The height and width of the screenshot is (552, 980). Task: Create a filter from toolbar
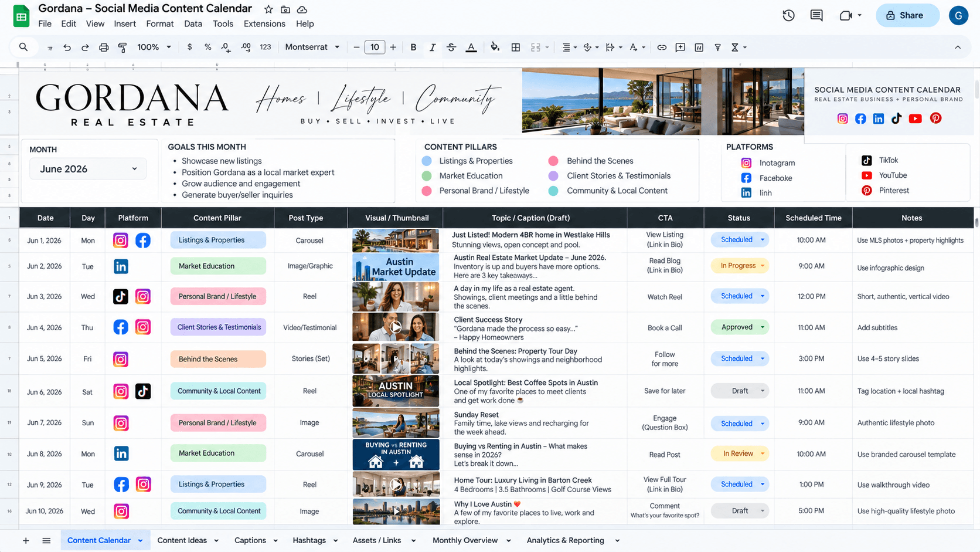coord(717,48)
